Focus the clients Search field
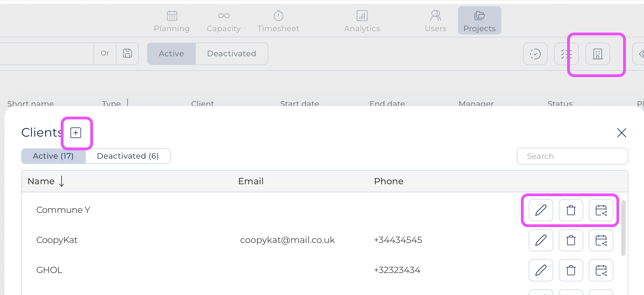This screenshot has width=644, height=295. coord(572,156)
